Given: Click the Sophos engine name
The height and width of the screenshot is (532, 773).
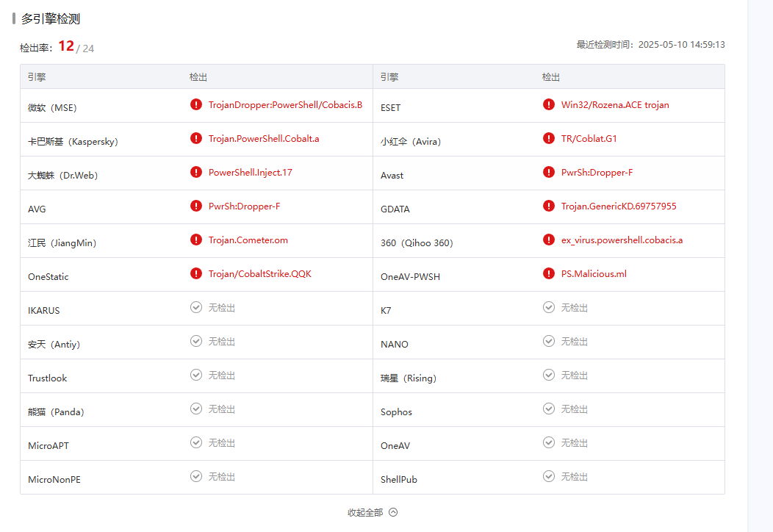Looking at the screenshot, I should (x=396, y=411).
